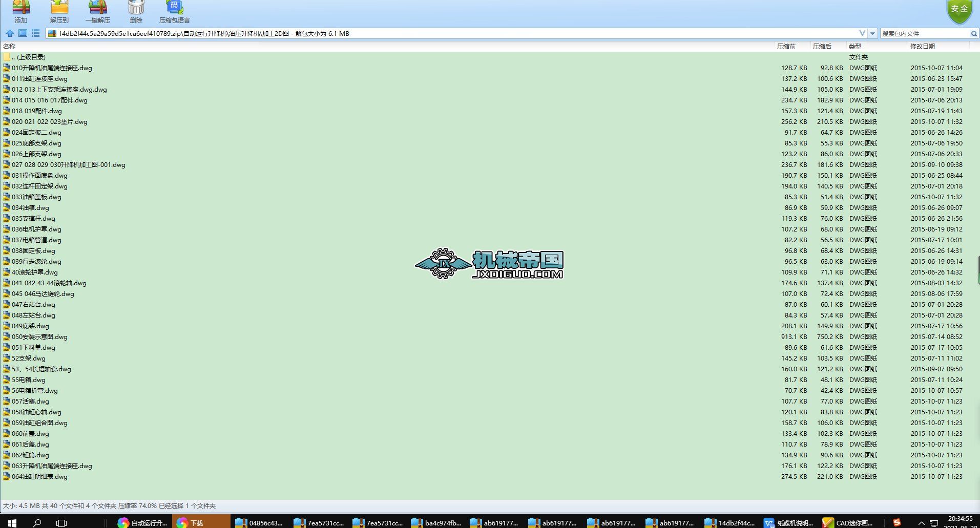Image resolution: width=980 pixels, height=528 pixels.
Task: Click the file icon of 025底部支架.dwg
Action: click(7, 143)
